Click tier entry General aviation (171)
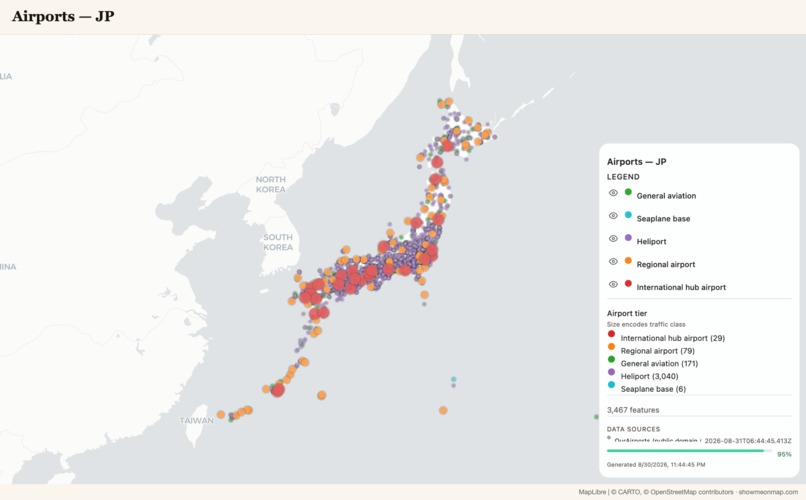Viewport: 806px width, 500px height. tap(659, 363)
